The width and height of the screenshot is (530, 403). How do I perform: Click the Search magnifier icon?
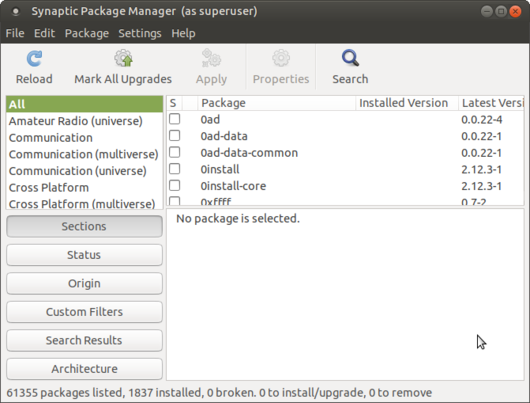tap(350, 58)
